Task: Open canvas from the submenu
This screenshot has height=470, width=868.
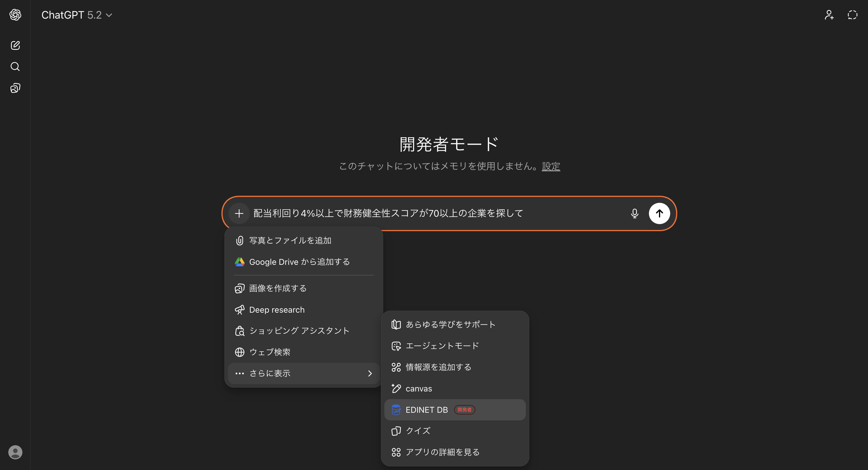Action: (x=419, y=388)
